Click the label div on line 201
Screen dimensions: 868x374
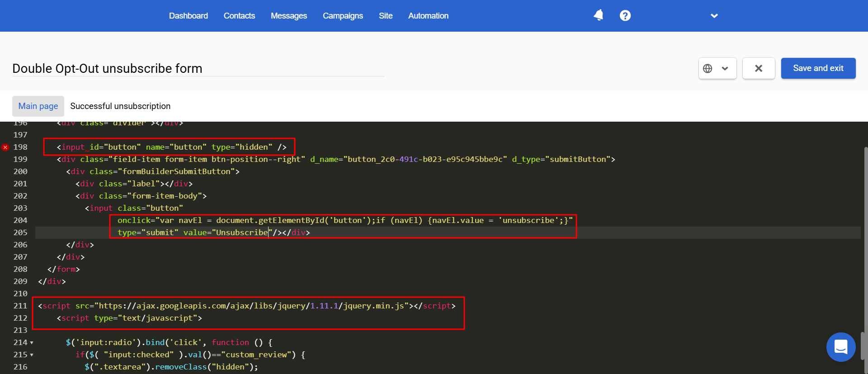[x=134, y=184]
